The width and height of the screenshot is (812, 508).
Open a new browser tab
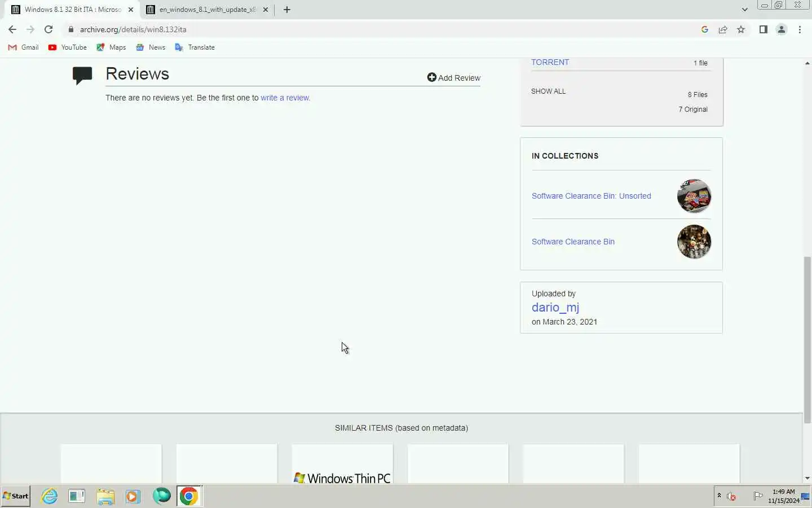[x=287, y=10]
